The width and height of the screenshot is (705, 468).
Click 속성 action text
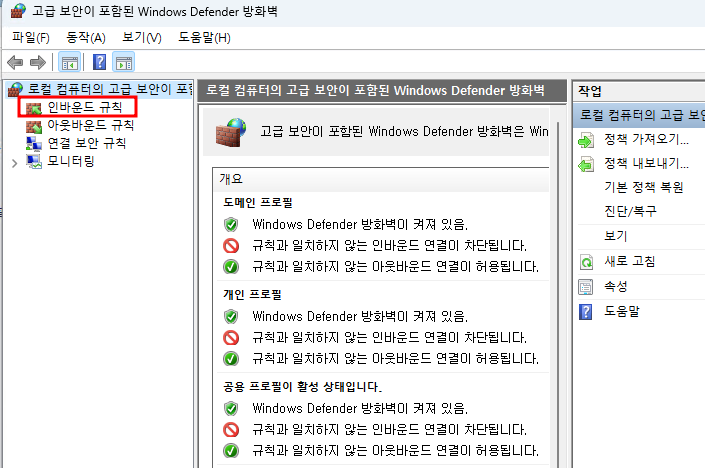click(616, 286)
